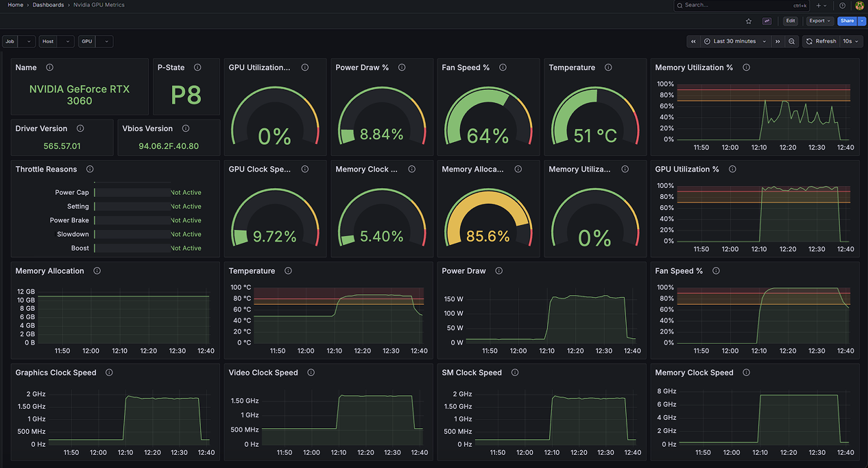
Task: Focus the Search input field
Action: tap(742, 5)
